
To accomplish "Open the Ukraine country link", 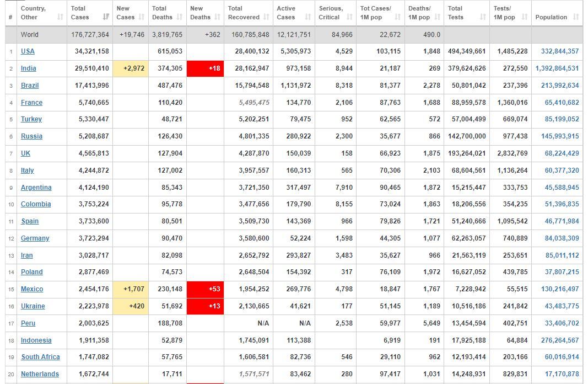I will pyautogui.click(x=33, y=306).
